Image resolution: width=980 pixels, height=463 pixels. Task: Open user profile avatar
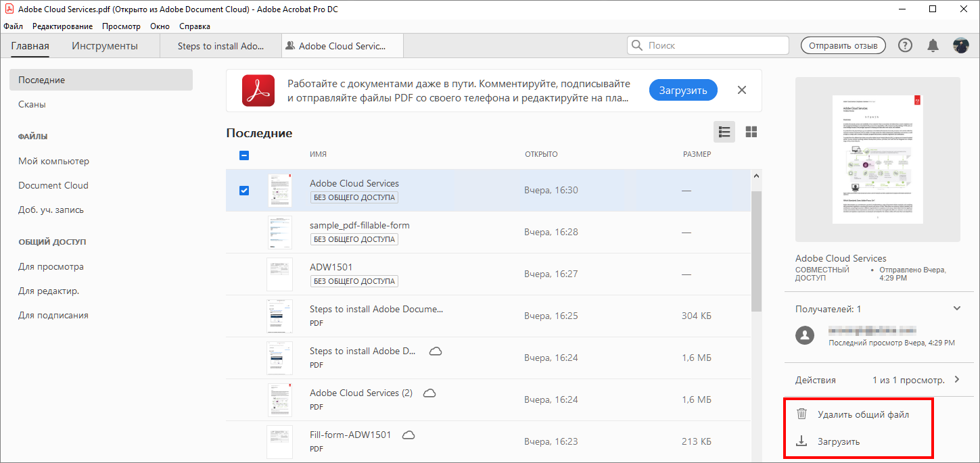960,45
